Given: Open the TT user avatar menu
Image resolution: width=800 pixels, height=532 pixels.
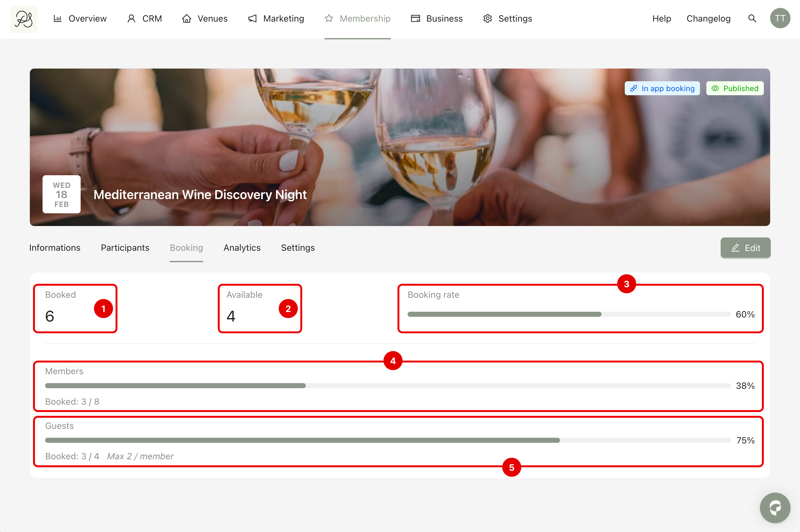Looking at the screenshot, I should [x=780, y=19].
